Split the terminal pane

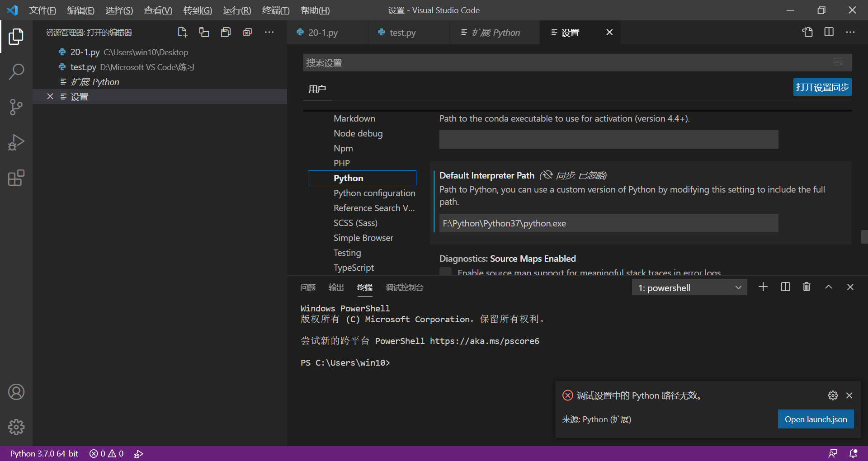786,287
